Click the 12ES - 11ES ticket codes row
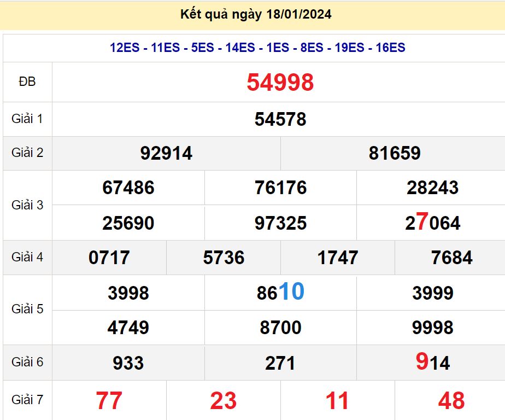 (257, 48)
